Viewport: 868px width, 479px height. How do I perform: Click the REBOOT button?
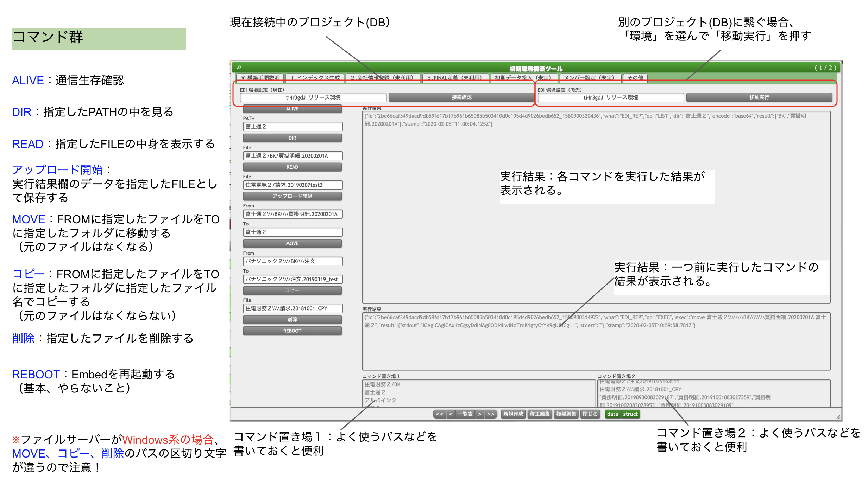pos(292,331)
